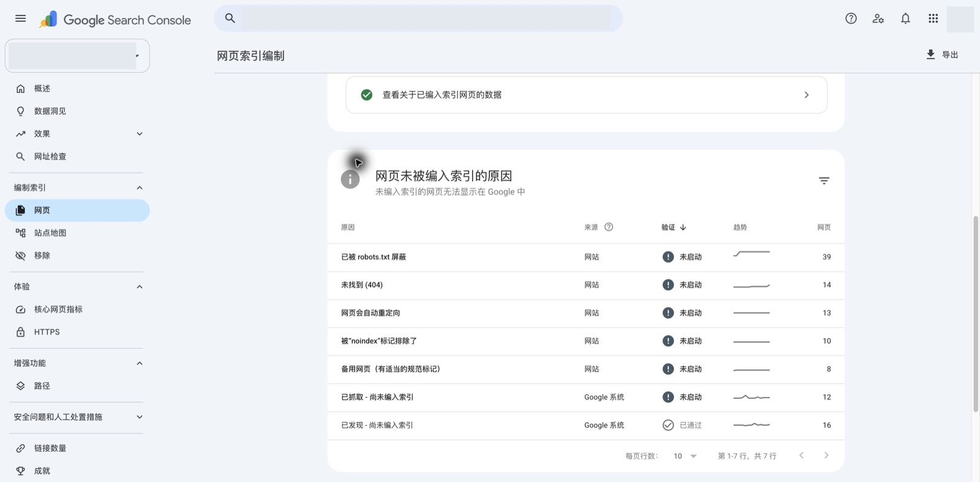The image size is (980, 482).
Task: Select 站点地图 in the sidebar
Action: [77, 233]
